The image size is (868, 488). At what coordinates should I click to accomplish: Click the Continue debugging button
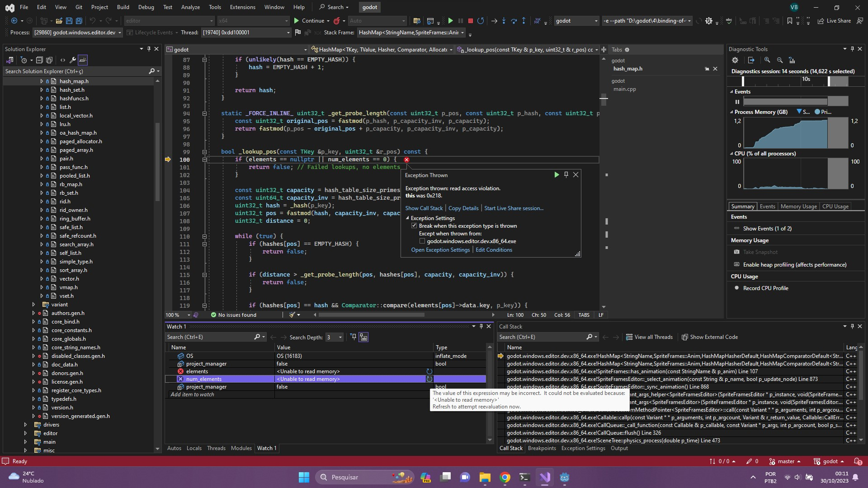coord(311,21)
